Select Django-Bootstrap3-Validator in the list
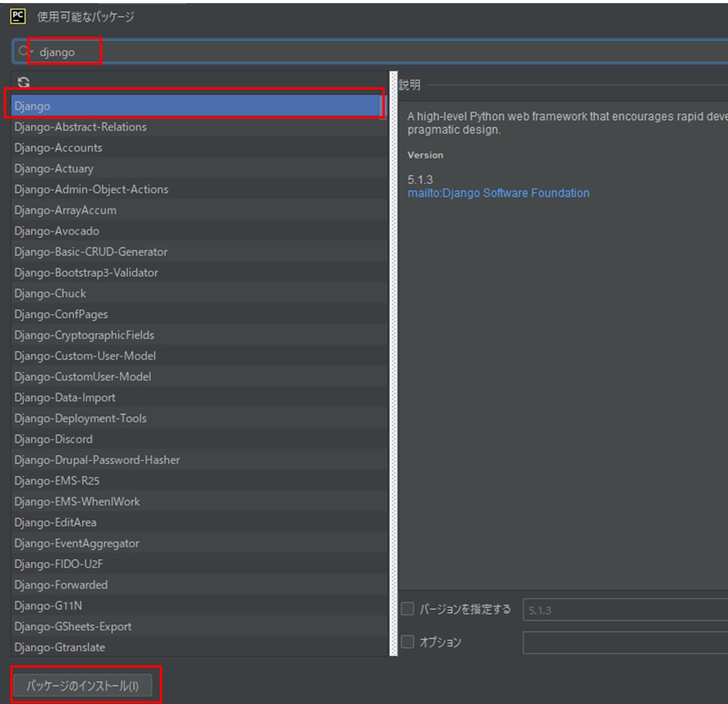 (x=199, y=272)
